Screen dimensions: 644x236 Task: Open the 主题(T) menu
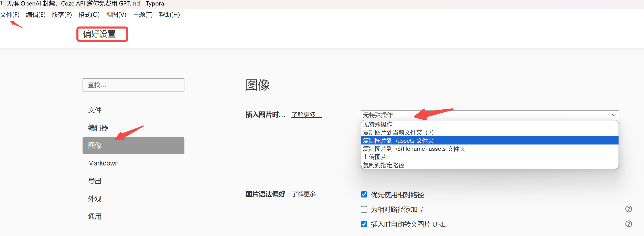point(143,14)
